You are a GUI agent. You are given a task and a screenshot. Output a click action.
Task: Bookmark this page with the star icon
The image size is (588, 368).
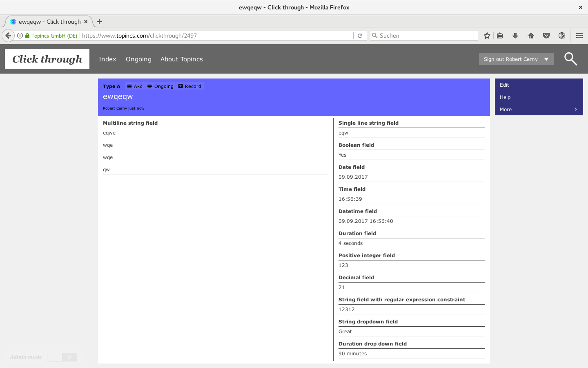pos(487,36)
